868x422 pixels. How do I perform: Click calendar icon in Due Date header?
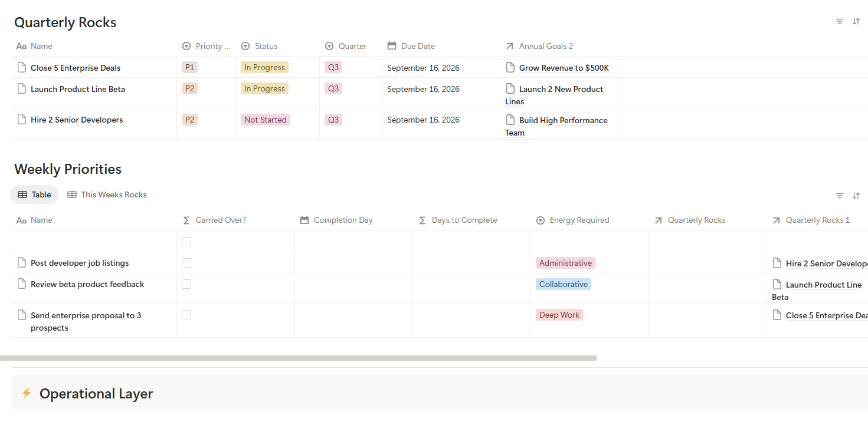click(x=392, y=46)
